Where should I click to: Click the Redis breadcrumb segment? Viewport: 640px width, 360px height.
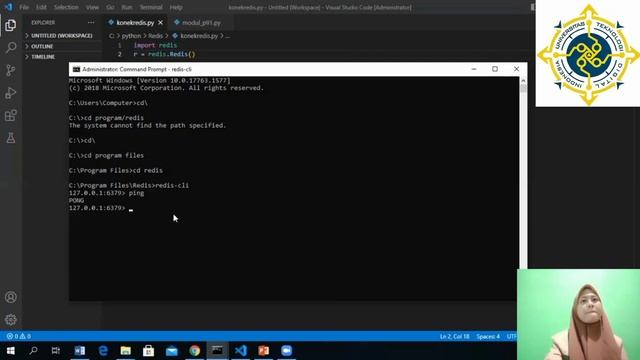click(156, 36)
